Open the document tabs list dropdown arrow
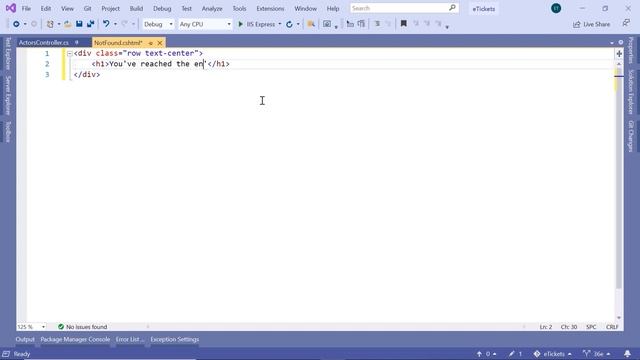 [611, 43]
